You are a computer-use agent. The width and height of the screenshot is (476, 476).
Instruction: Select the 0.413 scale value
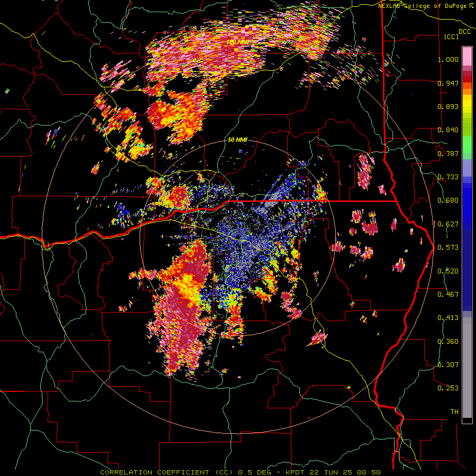tap(448, 318)
